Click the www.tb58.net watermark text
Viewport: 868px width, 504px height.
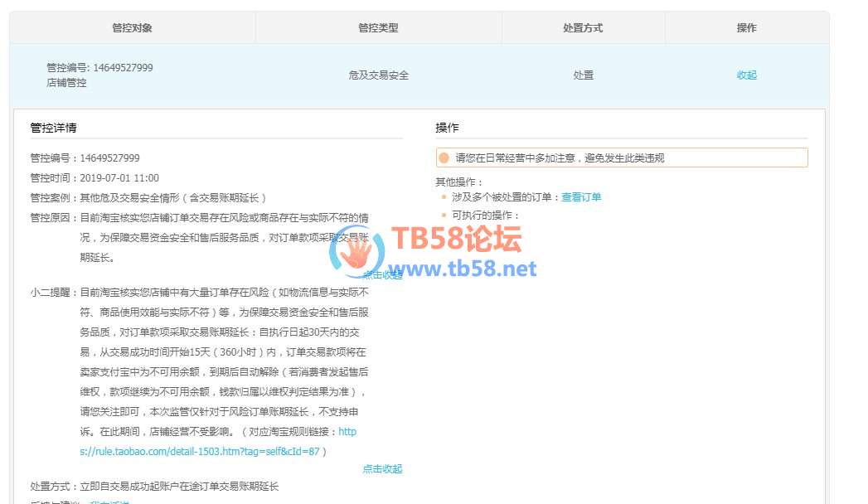coord(469,269)
